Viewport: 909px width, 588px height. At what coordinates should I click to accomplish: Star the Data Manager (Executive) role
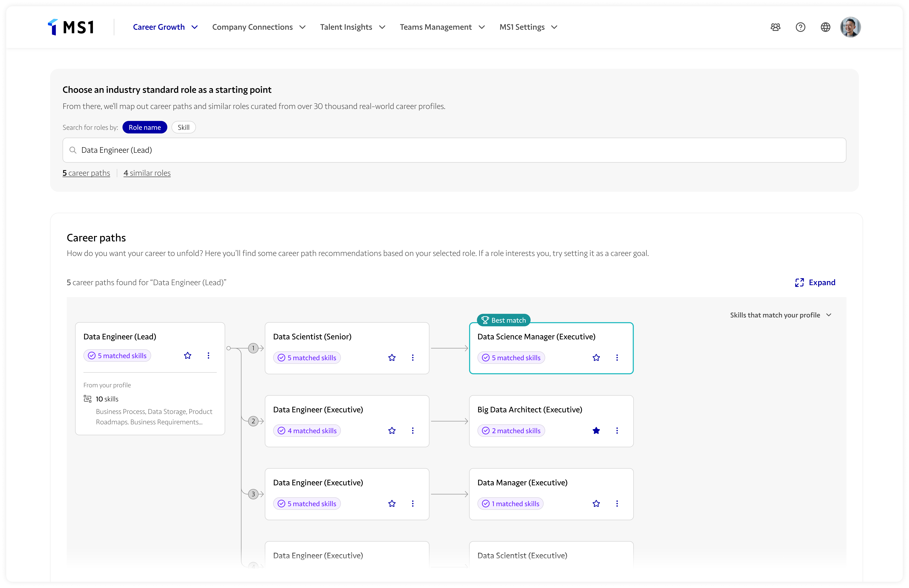(x=596, y=504)
